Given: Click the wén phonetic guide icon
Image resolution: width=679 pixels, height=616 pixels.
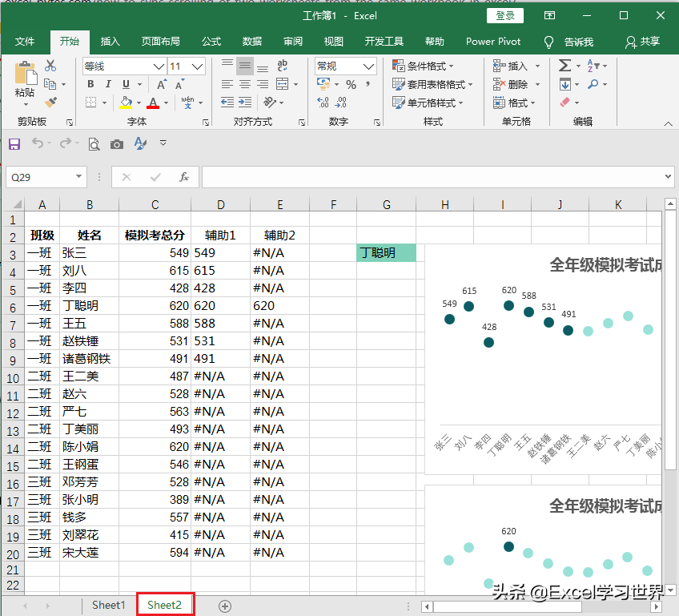Looking at the screenshot, I should pyautogui.click(x=187, y=103).
